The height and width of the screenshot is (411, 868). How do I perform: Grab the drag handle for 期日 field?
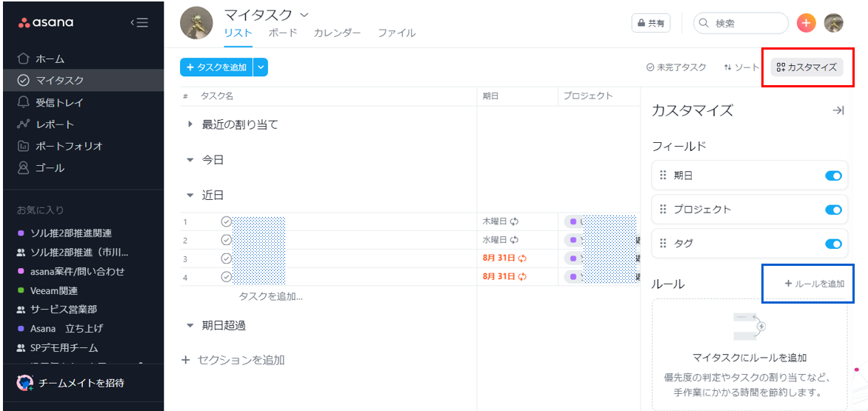coord(663,176)
